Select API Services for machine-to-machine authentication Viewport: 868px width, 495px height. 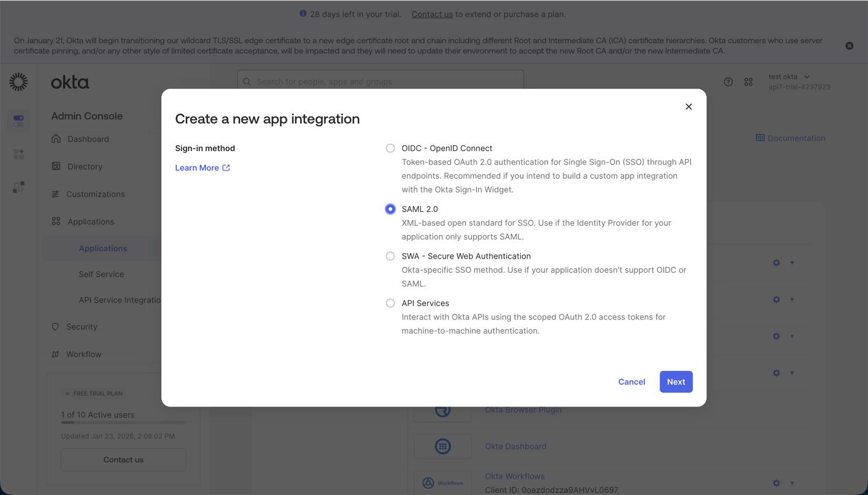click(390, 303)
